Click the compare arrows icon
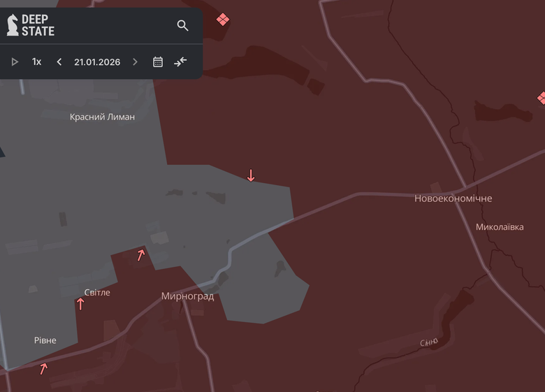The height and width of the screenshot is (392, 545). (x=180, y=62)
